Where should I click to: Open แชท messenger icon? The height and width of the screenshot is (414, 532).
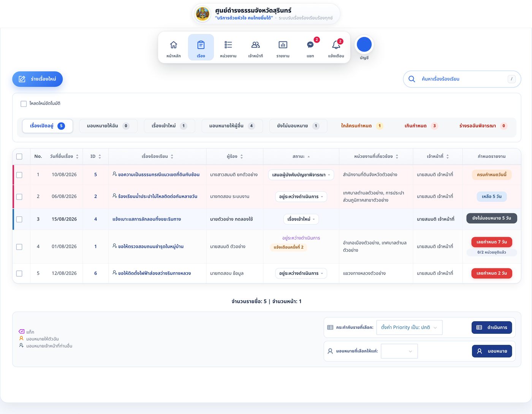tap(310, 45)
